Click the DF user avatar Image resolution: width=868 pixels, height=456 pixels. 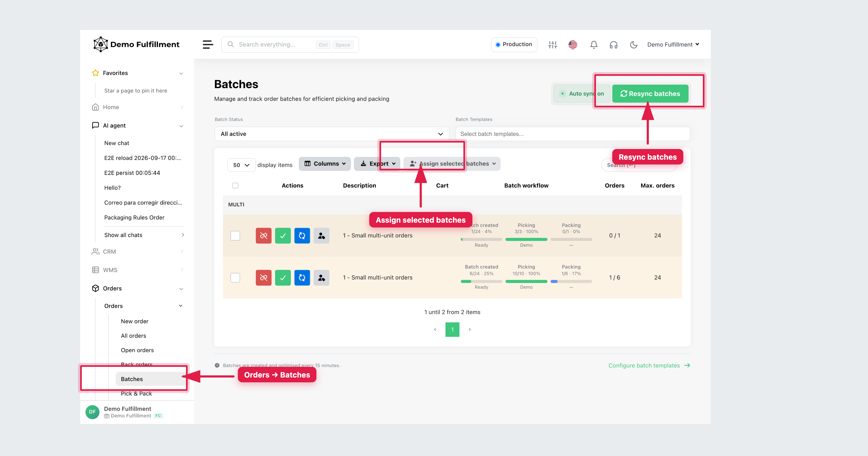coord(92,412)
